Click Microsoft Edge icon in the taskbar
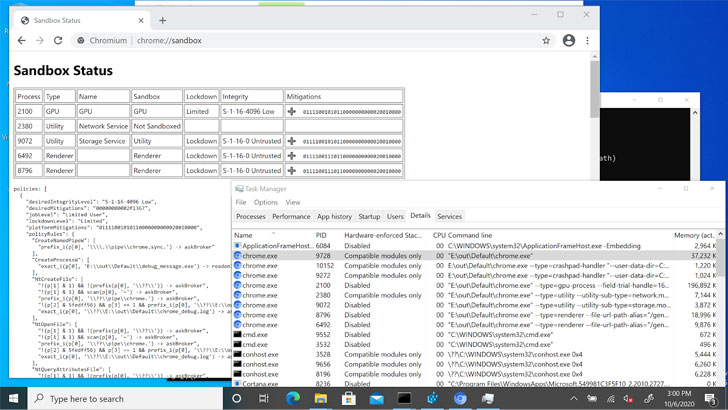Viewport: 728px width, 410px height. [x=293, y=398]
